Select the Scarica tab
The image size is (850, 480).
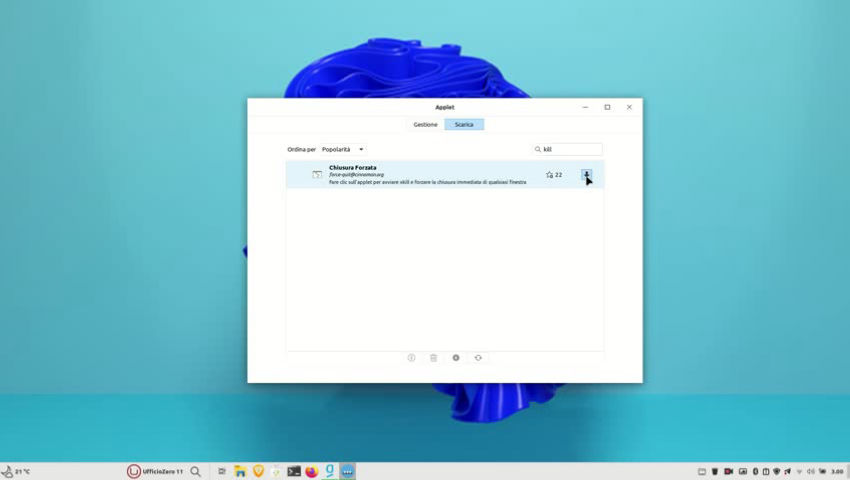click(464, 124)
